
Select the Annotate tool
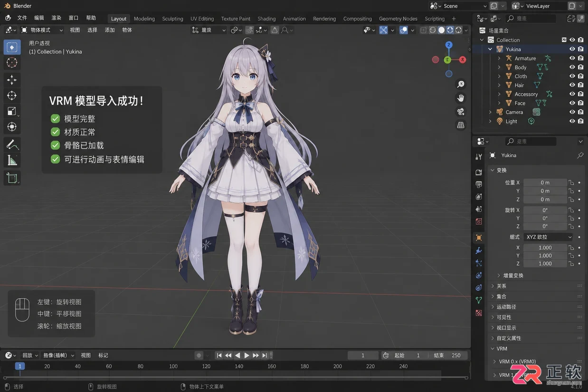[12, 144]
